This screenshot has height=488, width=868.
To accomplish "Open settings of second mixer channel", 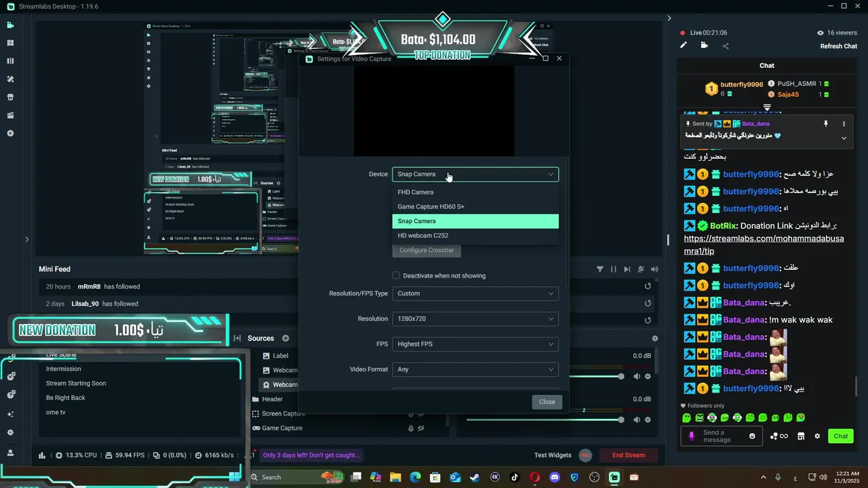I will click(648, 420).
